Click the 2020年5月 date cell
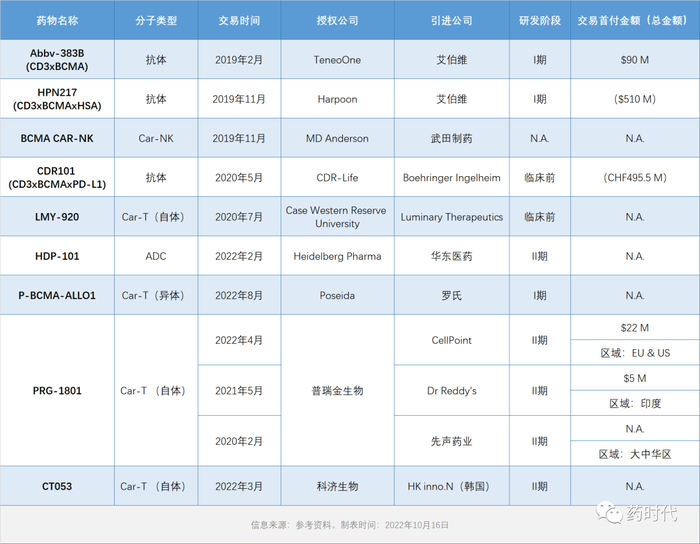 pos(239,178)
